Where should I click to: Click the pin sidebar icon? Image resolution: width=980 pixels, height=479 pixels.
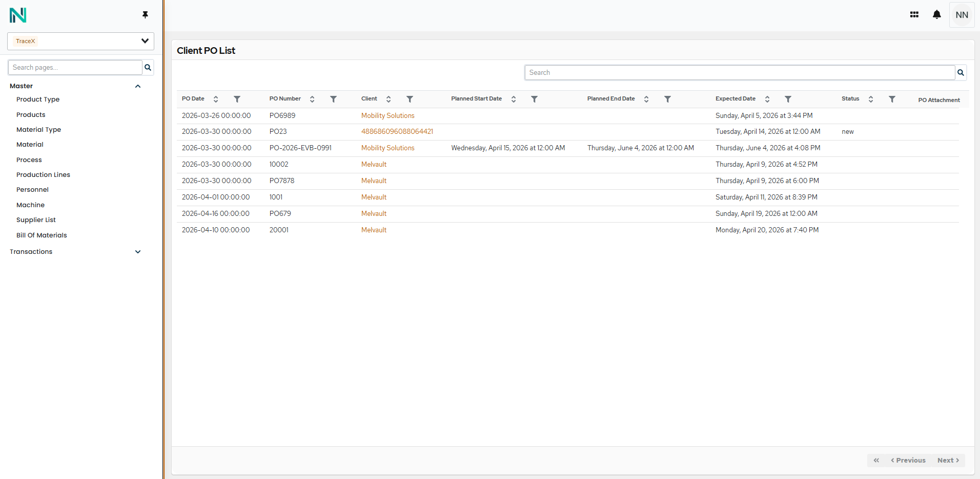pos(145,15)
